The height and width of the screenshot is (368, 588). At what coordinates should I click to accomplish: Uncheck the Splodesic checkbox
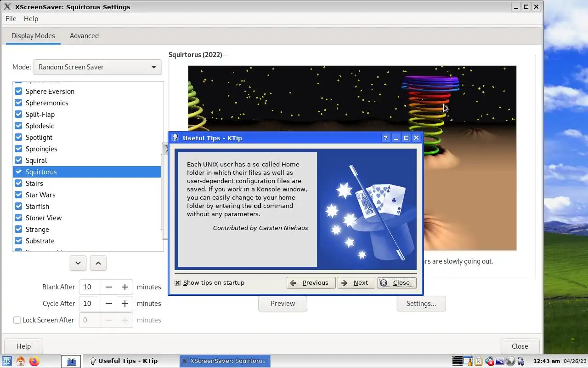[x=18, y=126]
